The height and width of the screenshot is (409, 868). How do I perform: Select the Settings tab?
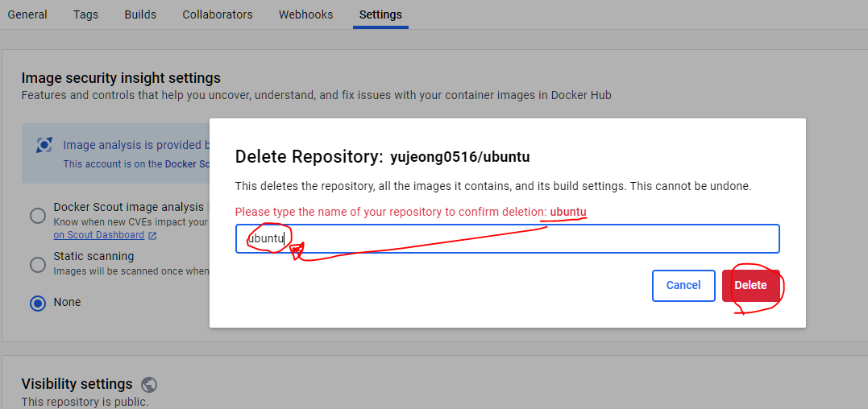[380, 14]
